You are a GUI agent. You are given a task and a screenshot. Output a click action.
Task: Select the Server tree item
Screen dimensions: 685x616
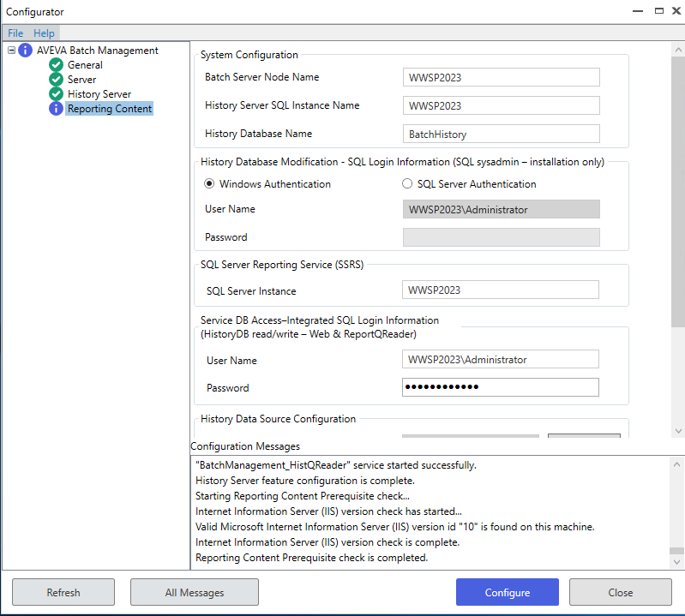point(81,80)
